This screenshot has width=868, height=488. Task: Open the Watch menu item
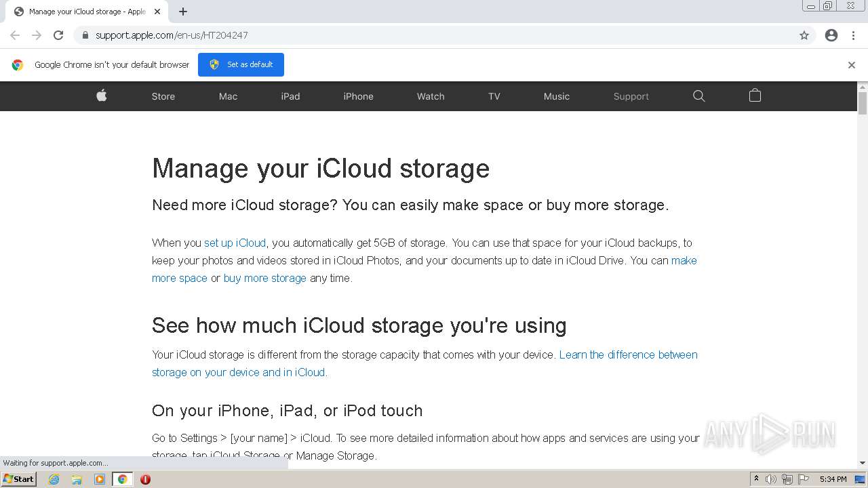pyautogui.click(x=431, y=96)
